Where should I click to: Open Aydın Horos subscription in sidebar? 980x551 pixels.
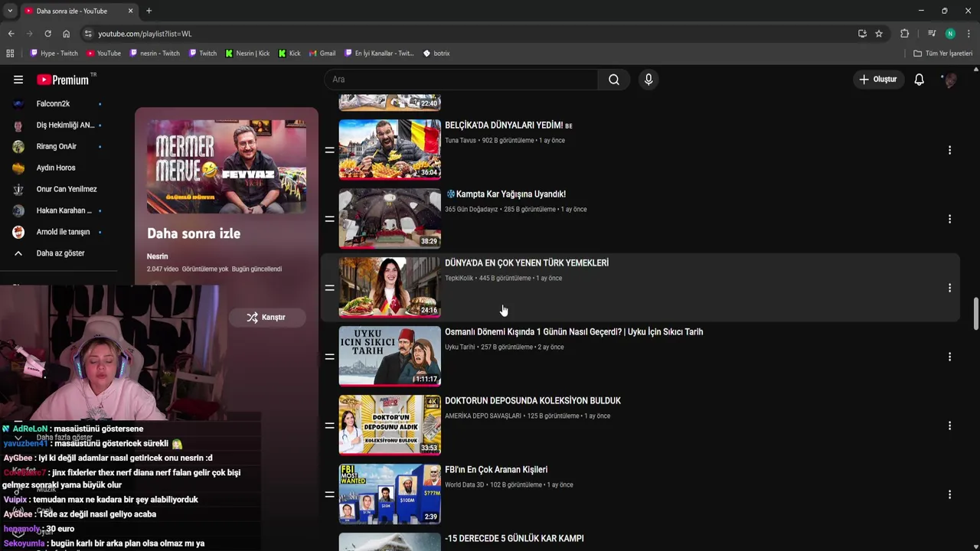coord(57,168)
